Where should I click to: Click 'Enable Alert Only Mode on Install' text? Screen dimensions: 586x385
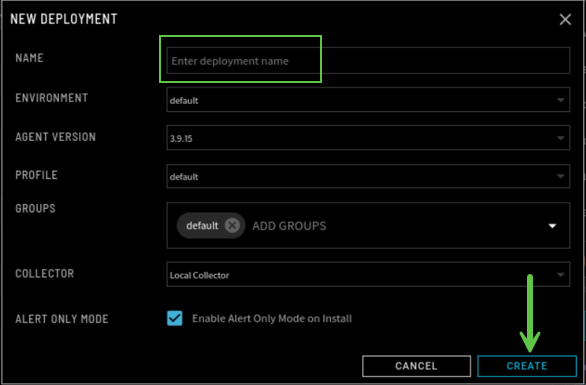point(272,318)
